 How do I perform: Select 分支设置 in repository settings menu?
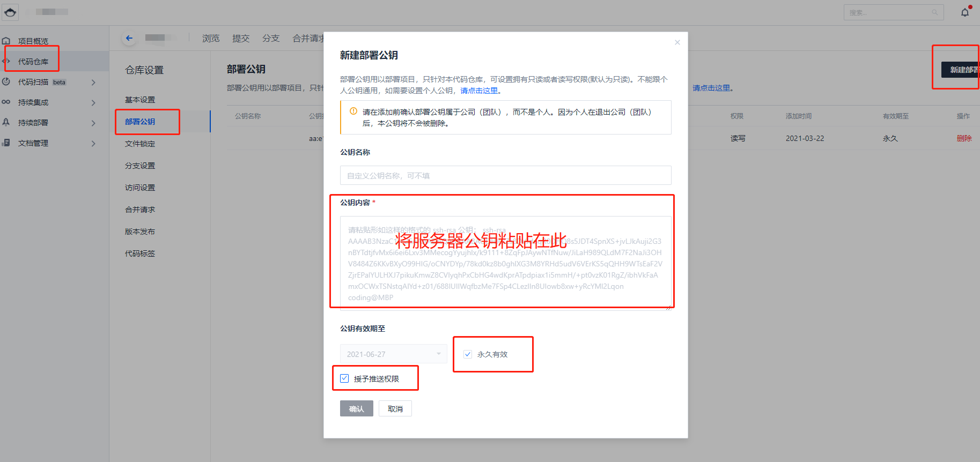pyautogui.click(x=140, y=166)
